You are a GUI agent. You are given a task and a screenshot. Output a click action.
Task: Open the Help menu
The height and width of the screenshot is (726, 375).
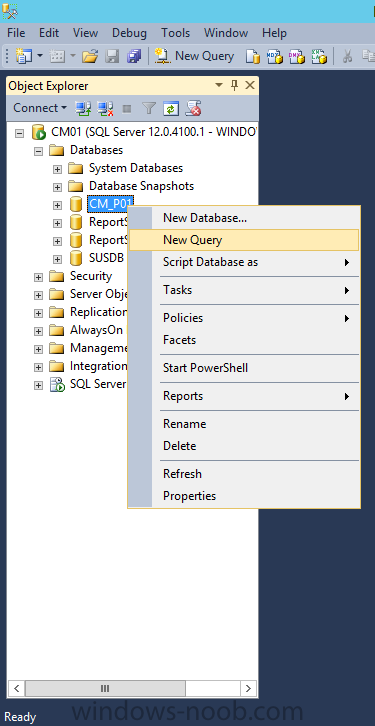click(274, 33)
